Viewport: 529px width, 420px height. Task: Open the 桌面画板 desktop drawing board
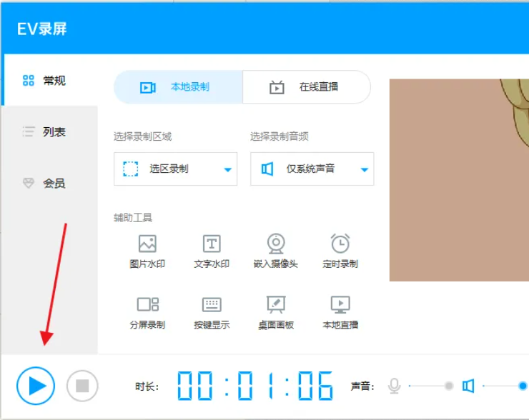coord(276,313)
